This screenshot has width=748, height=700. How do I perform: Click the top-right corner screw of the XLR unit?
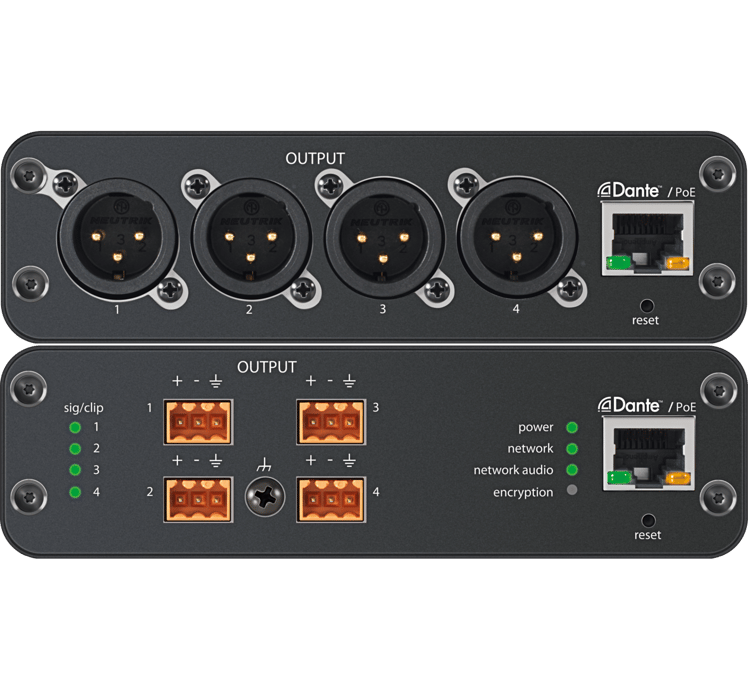(x=718, y=175)
